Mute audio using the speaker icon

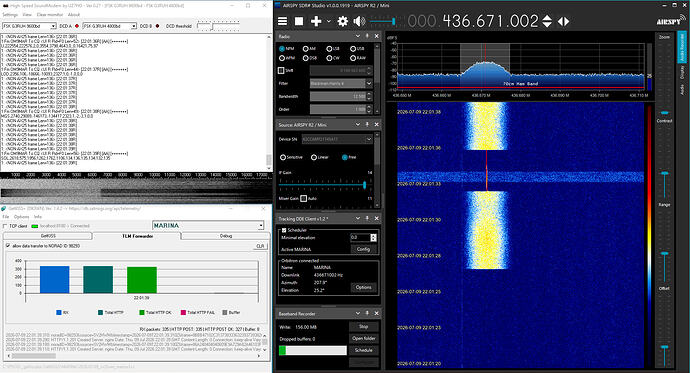click(359, 21)
